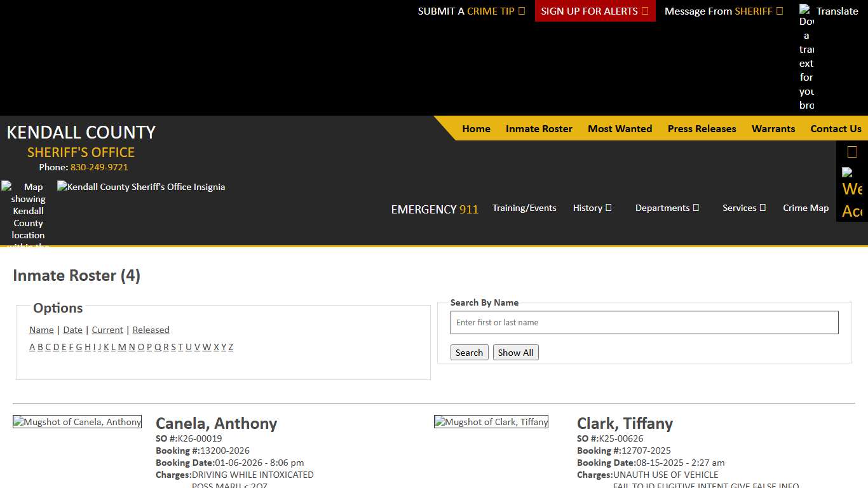Expand the Departments dropdown

(x=667, y=208)
